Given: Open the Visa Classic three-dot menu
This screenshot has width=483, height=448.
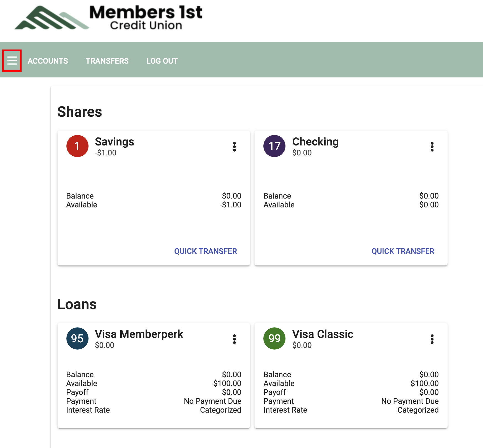Looking at the screenshot, I should coord(432,339).
